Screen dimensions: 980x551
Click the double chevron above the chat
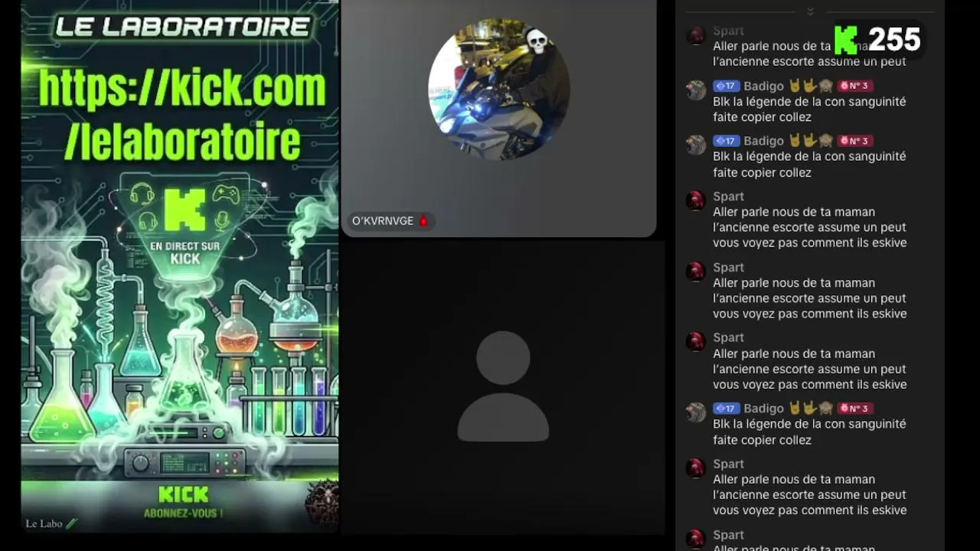coord(810,11)
